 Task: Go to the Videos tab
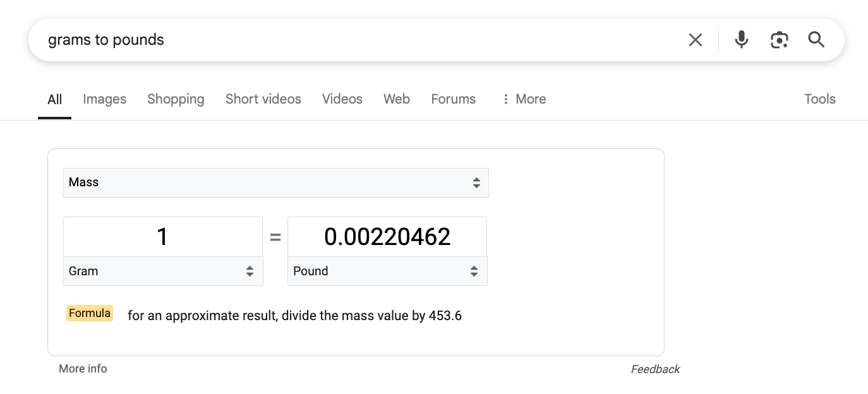coord(342,99)
